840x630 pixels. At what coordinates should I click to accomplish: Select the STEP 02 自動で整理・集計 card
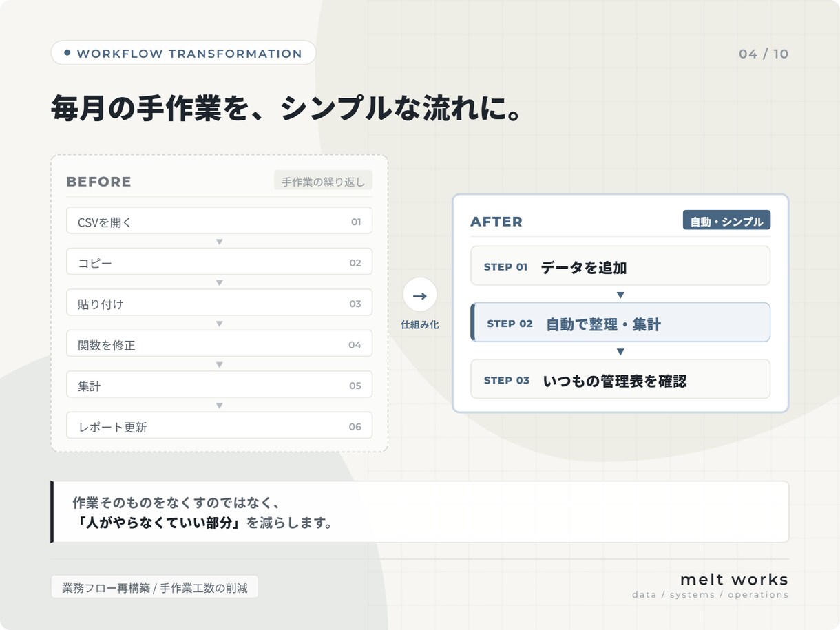click(x=620, y=322)
